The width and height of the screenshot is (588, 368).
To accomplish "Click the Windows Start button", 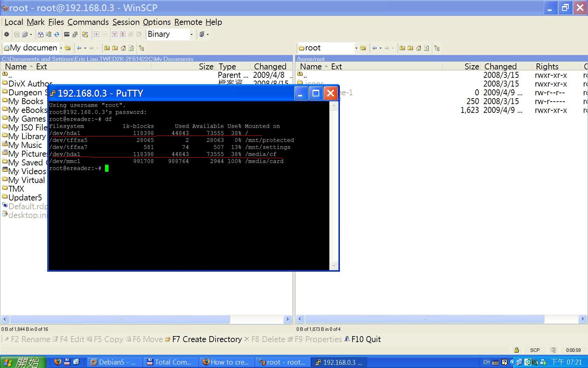I will coord(23,362).
